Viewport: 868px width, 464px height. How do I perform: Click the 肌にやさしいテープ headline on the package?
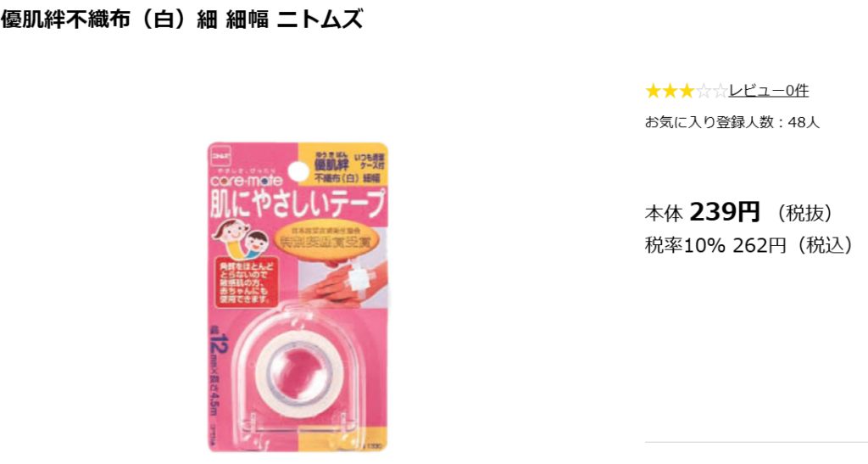[298, 204]
